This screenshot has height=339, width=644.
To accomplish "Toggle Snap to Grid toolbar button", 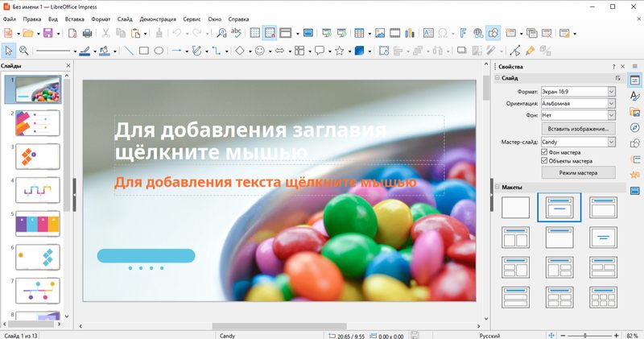I will [270, 33].
